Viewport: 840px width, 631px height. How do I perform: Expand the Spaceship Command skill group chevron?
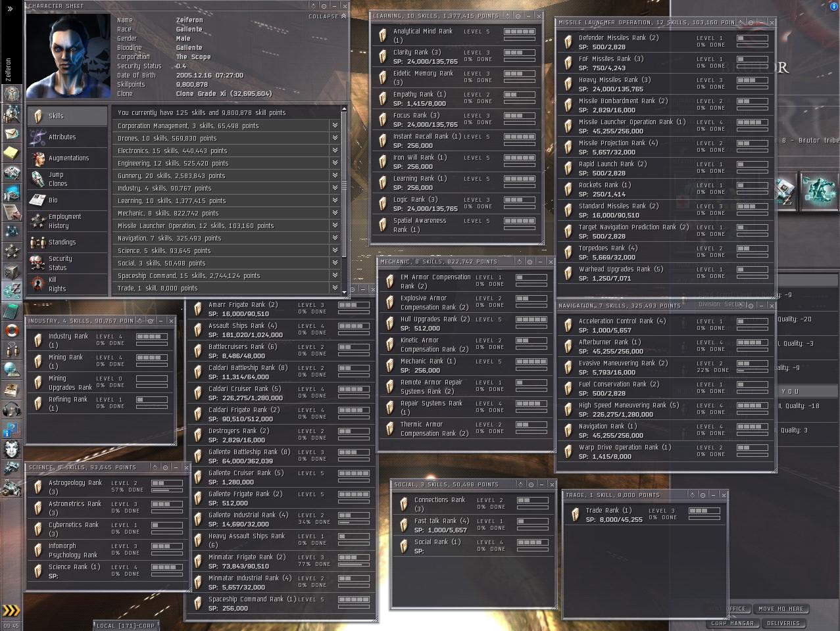(335, 275)
